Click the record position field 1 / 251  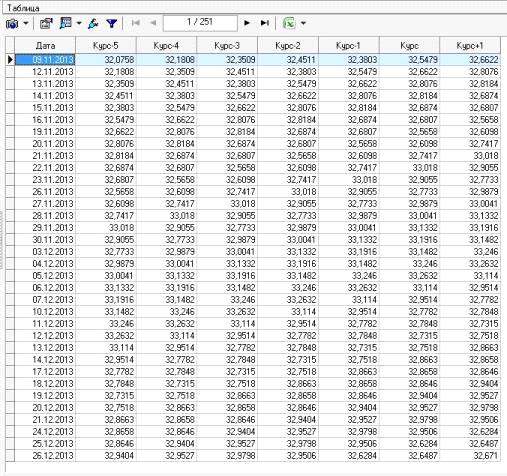pyautogui.click(x=200, y=23)
